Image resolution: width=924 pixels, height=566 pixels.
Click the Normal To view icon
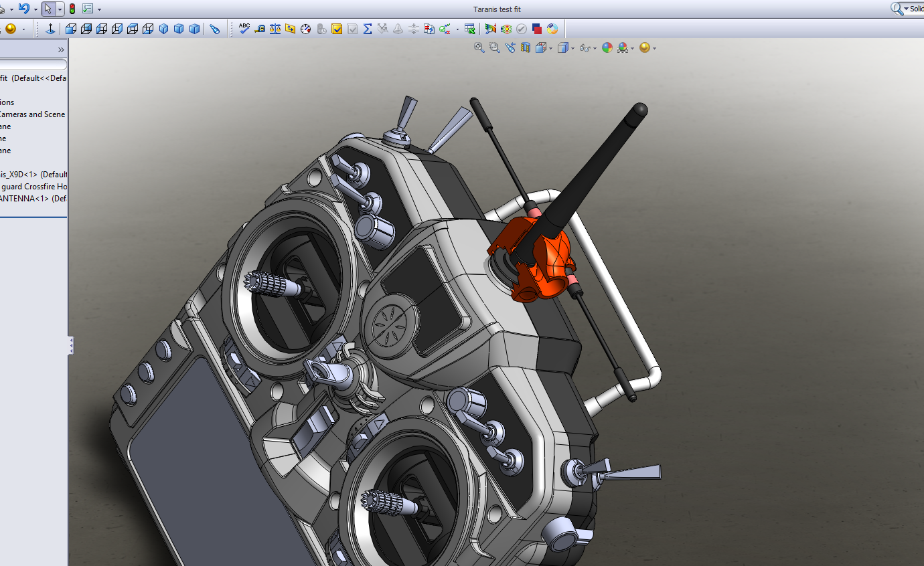point(50,29)
